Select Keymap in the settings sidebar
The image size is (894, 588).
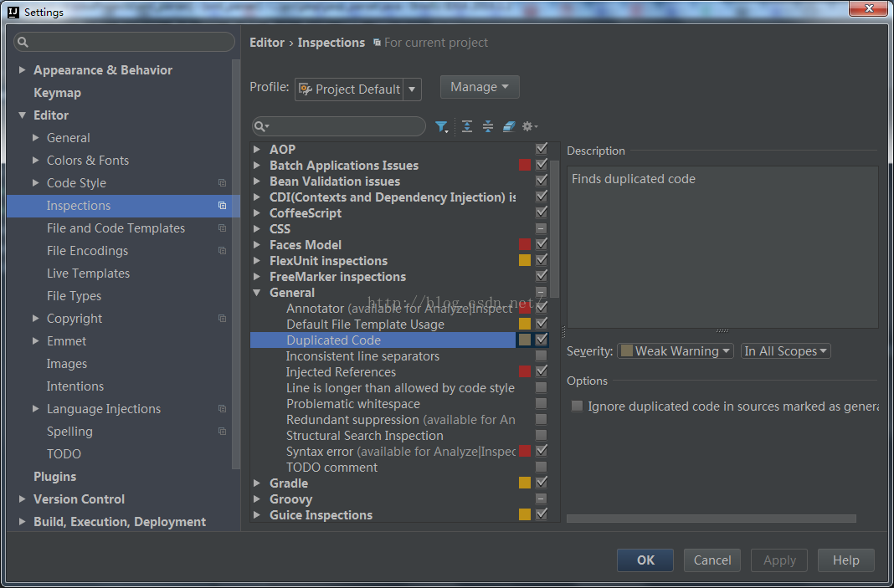57,93
